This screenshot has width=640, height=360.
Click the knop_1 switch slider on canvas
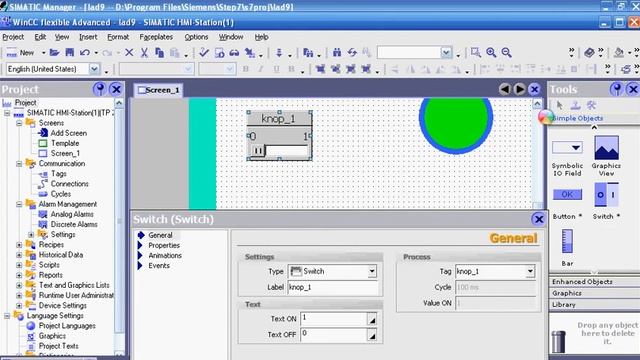point(280,151)
